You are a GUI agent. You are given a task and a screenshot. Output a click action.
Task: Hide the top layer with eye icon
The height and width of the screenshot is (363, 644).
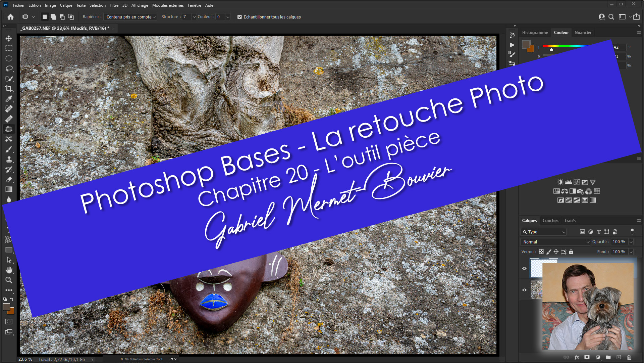click(x=524, y=268)
